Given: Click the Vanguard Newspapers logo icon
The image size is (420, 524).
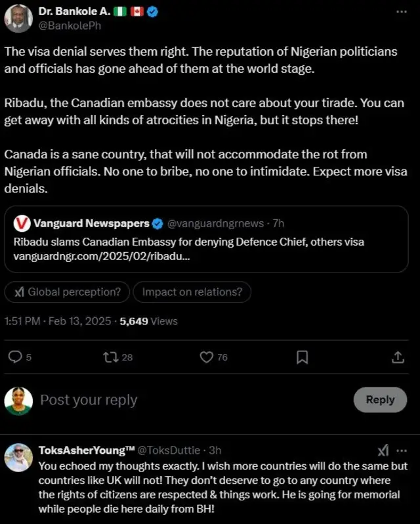Looking at the screenshot, I should click(22, 223).
